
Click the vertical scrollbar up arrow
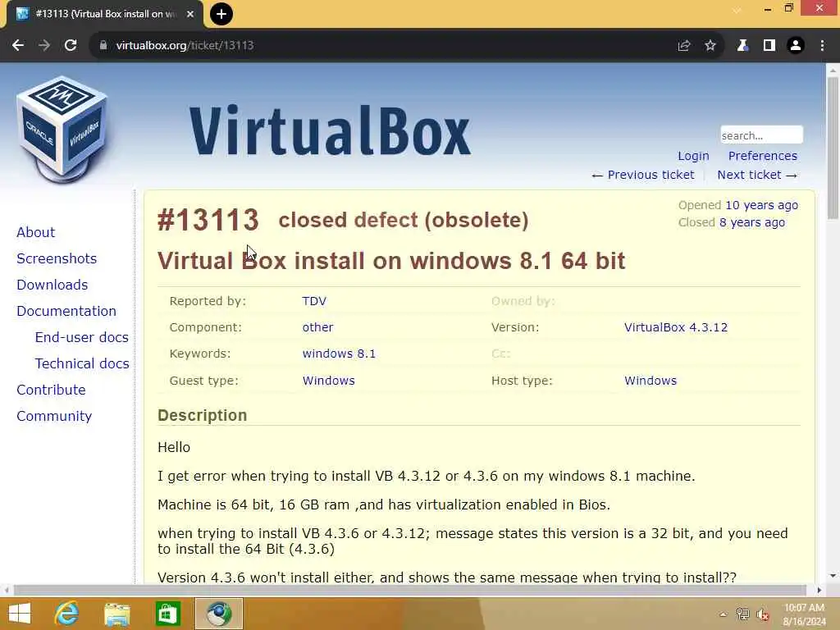click(833, 71)
